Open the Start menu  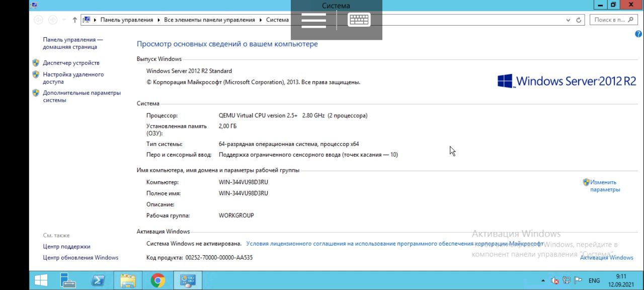point(41,280)
